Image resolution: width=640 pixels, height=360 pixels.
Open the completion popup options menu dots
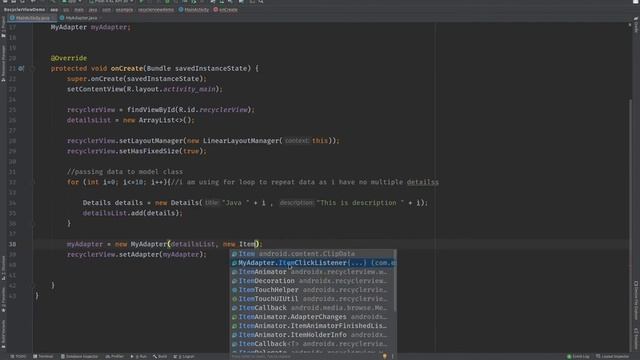(x=393, y=356)
